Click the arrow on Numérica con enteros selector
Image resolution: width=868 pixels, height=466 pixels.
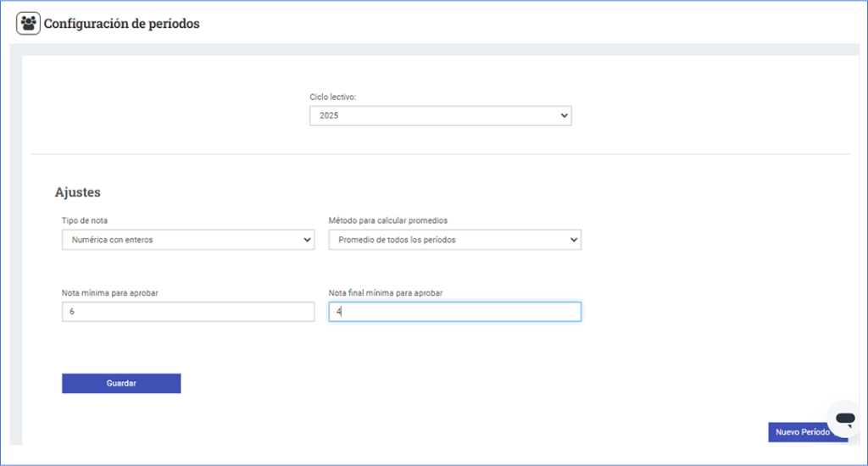click(307, 240)
